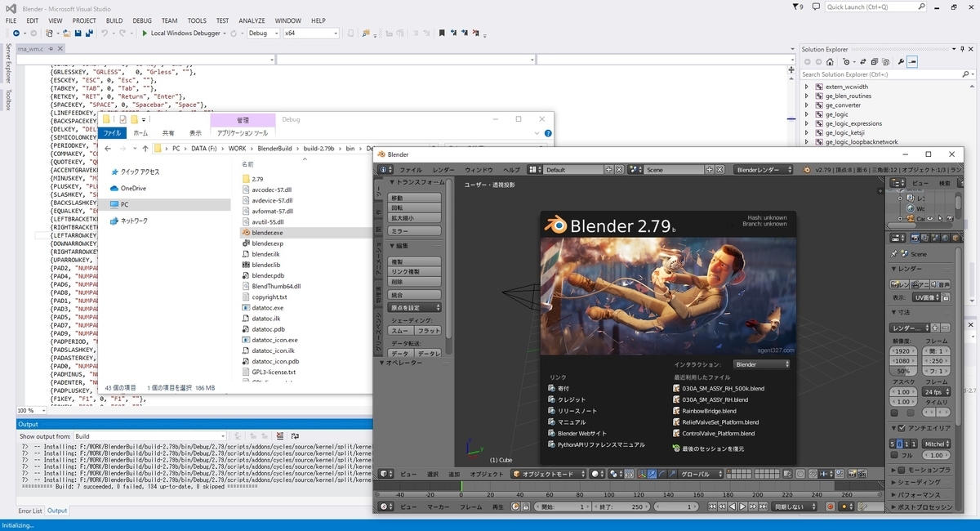Toggle アンチエイリアス checkbox in render panel
Screen dimensions: 980x531
click(902, 428)
